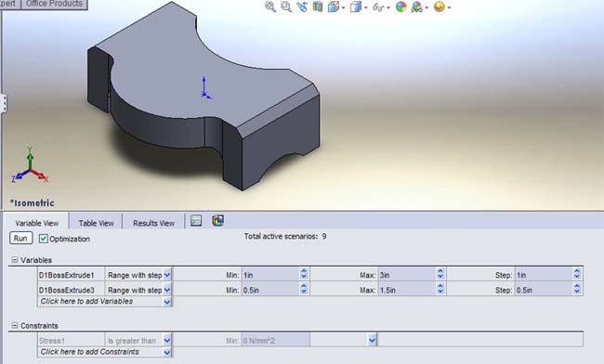The height and width of the screenshot is (364, 604).
Task: Open the Hide/Show Items dropdown arrow
Action: tap(388, 7)
